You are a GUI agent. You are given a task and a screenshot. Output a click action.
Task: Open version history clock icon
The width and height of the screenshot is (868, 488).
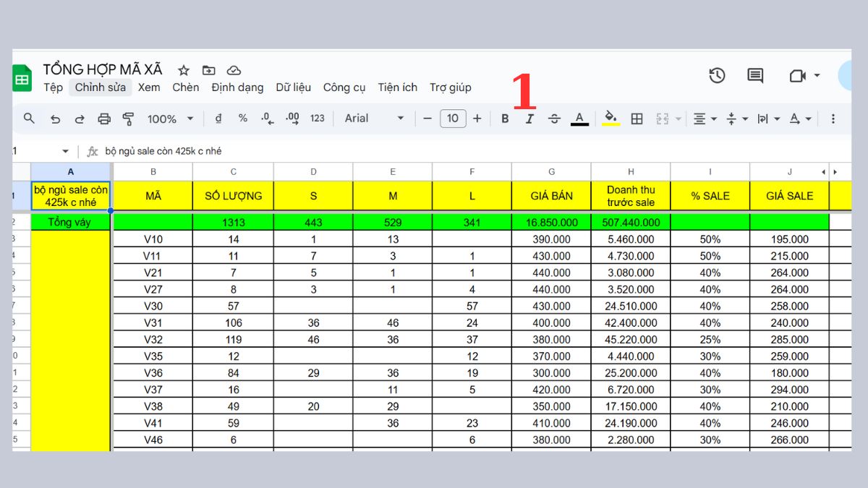pyautogui.click(x=717, y=75)
